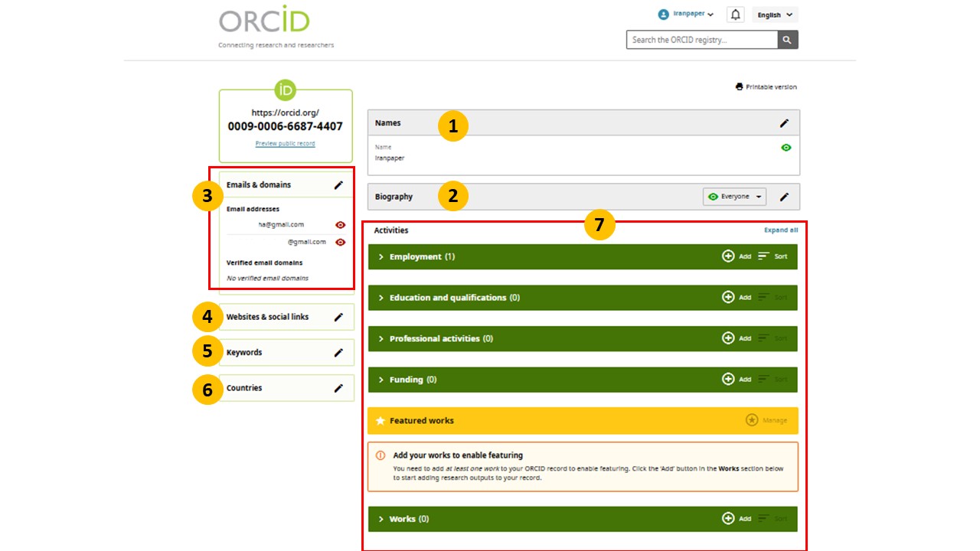Viewport: 980px width, 551px height.
Task: Click the printer icon for printable version
Action: (x=739, y=87)
